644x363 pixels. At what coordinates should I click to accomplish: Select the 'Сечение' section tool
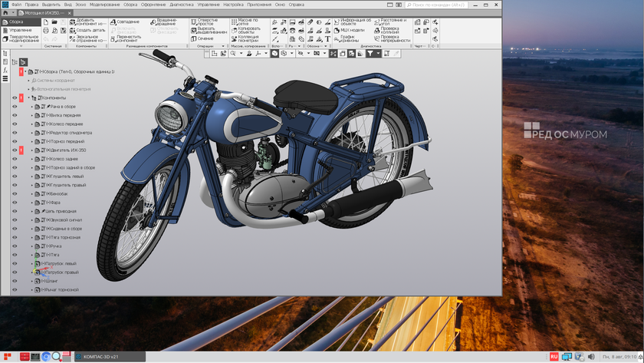click(193, 38)
